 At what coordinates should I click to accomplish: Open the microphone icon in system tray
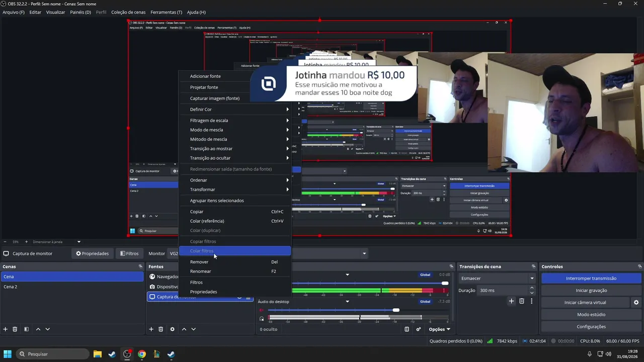pyautogui.click(x=590, y=354)
